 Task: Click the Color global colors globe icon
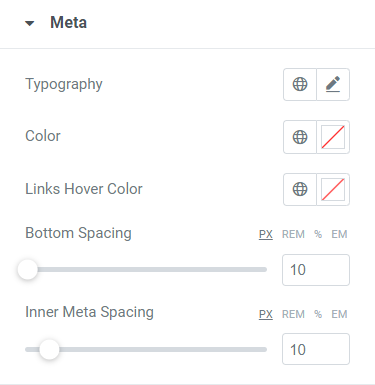click(x=300, y=137)
